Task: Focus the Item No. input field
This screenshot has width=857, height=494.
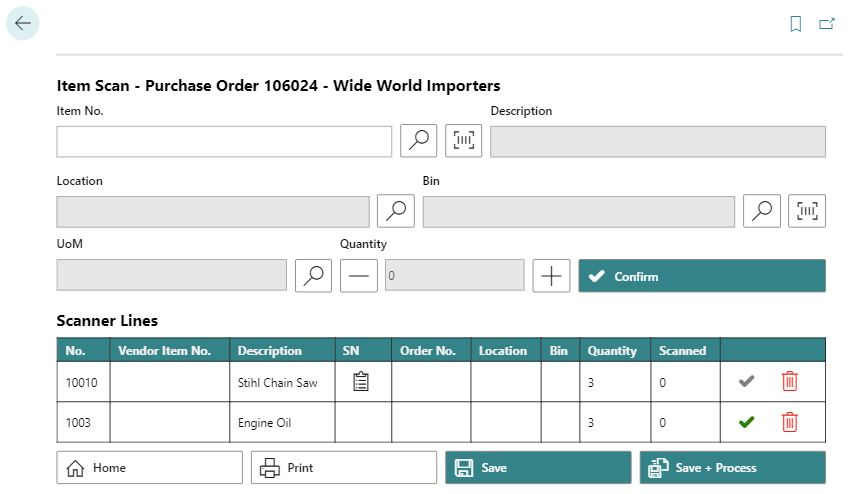Action: [224, 141]
